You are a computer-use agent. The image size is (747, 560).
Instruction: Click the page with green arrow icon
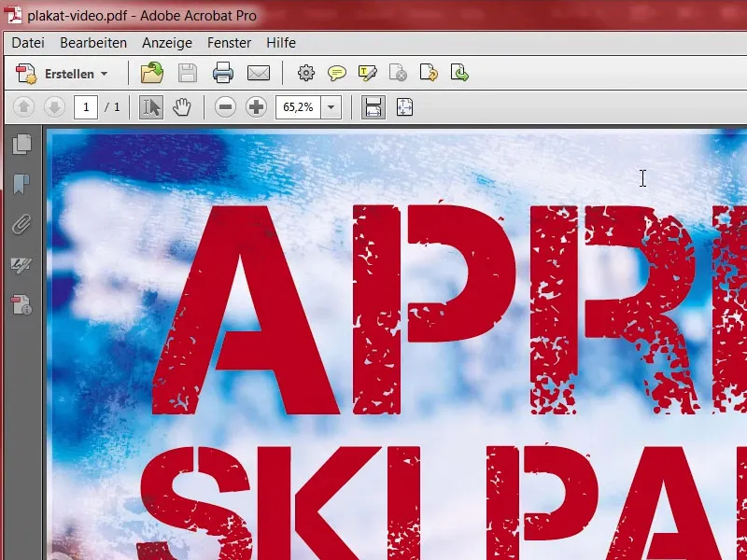tap(459, 74)
